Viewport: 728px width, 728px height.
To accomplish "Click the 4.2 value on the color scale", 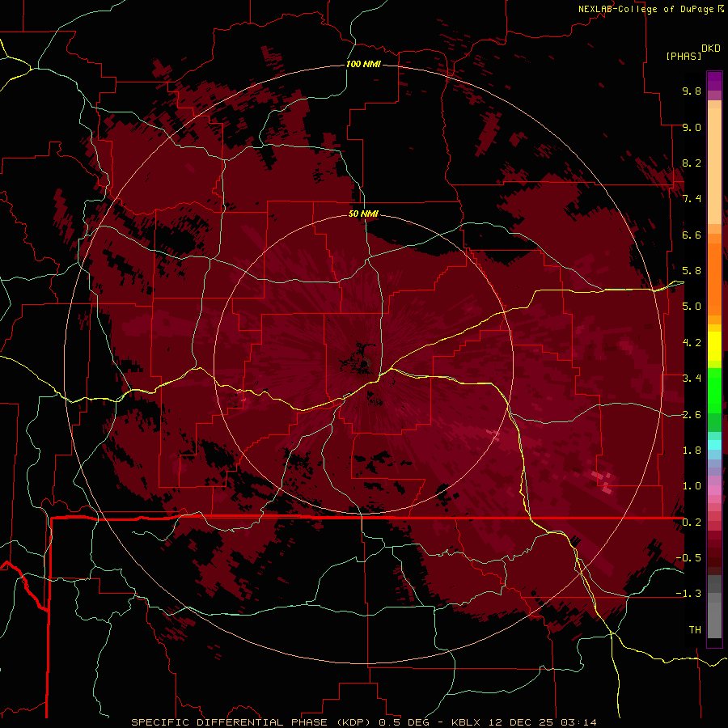I will click(x=692, y=343).
